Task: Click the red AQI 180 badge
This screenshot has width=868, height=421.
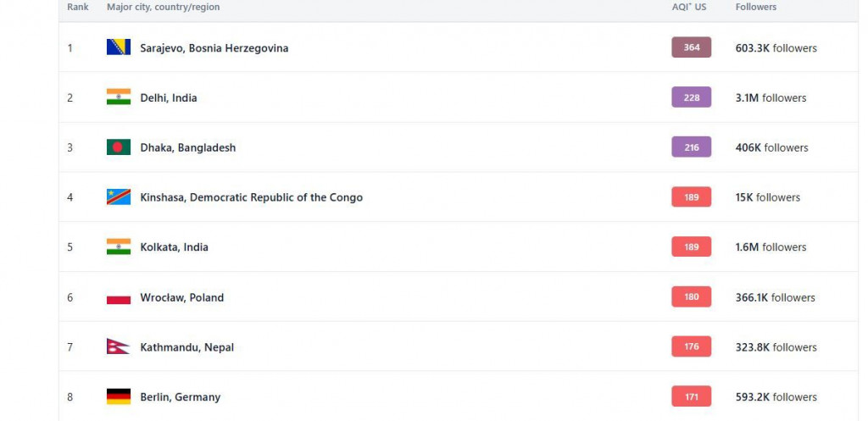Action: [x=691, y=297]
